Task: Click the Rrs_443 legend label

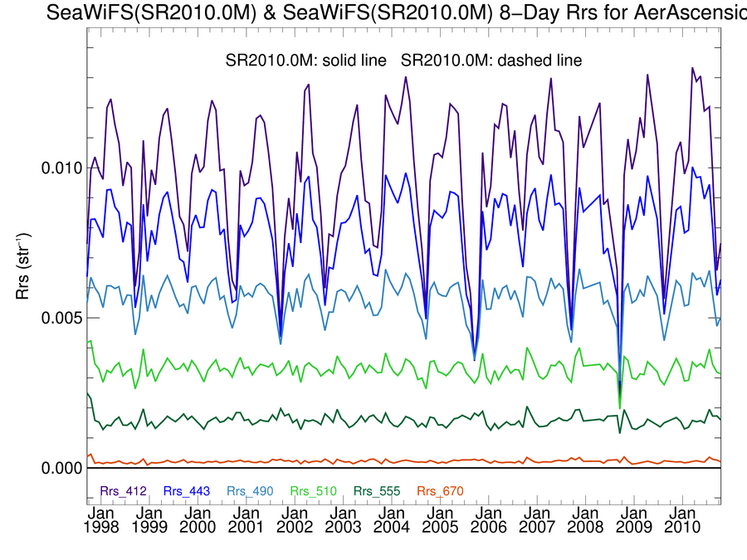Action: pyautogui.click(x=187, y=491)
